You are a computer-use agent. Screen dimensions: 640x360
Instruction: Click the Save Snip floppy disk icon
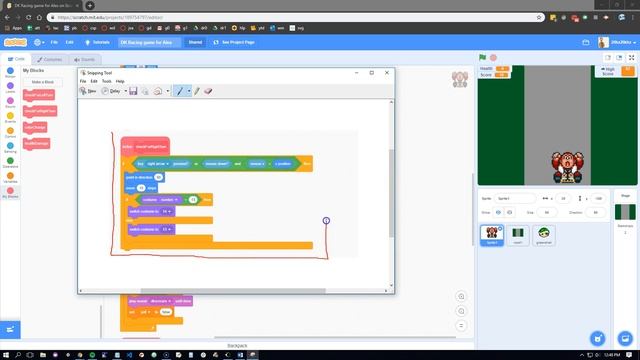(133, 91)
